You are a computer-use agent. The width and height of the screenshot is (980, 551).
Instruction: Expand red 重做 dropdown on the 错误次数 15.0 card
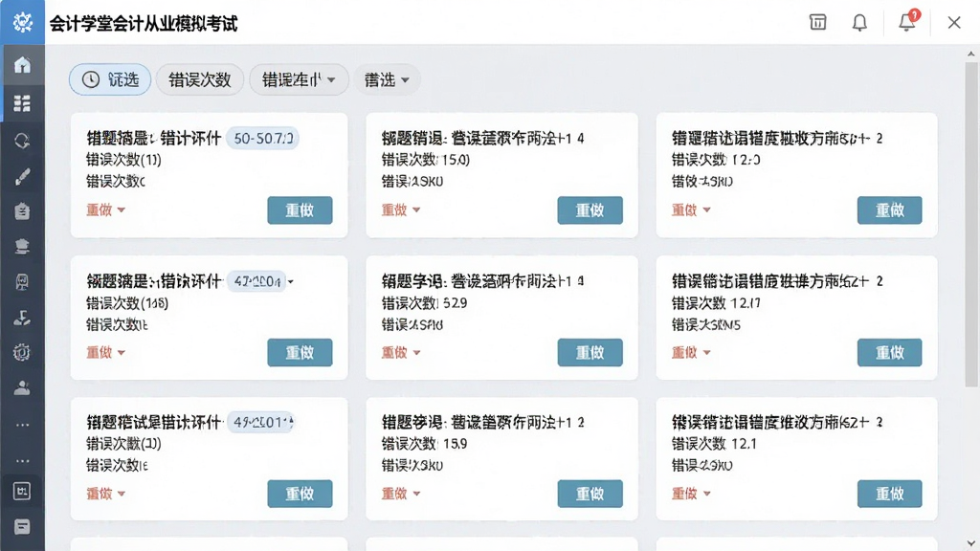pos(401,209)
